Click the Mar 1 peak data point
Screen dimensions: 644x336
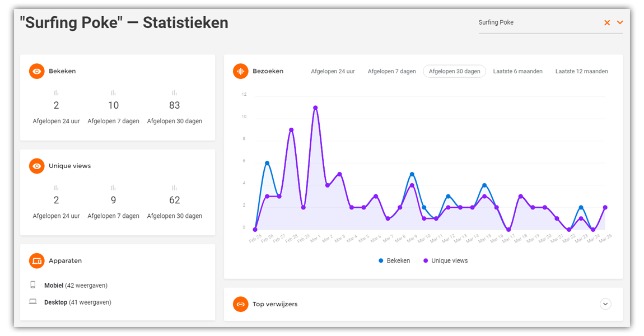click(315, 108)
